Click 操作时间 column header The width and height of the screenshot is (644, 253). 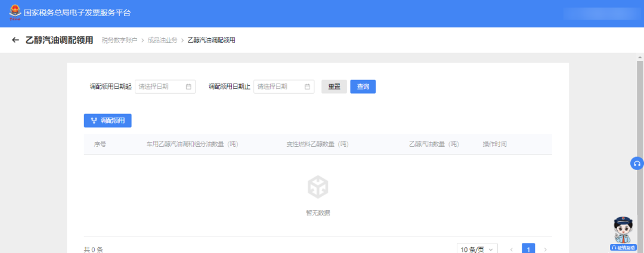[494, 144]
